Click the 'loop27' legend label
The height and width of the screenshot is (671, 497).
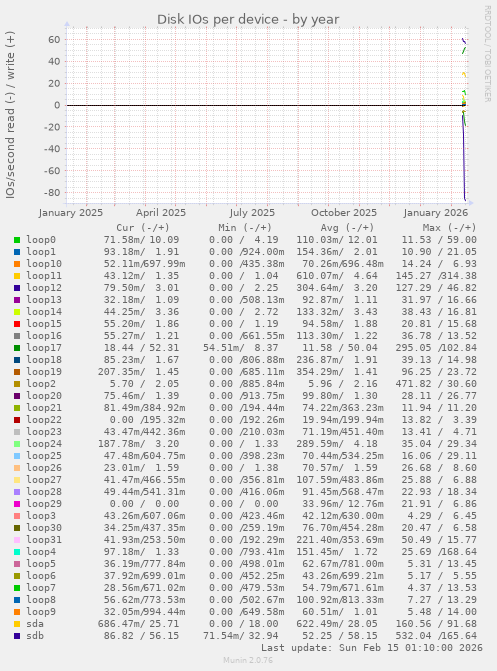tap(44, 479)
